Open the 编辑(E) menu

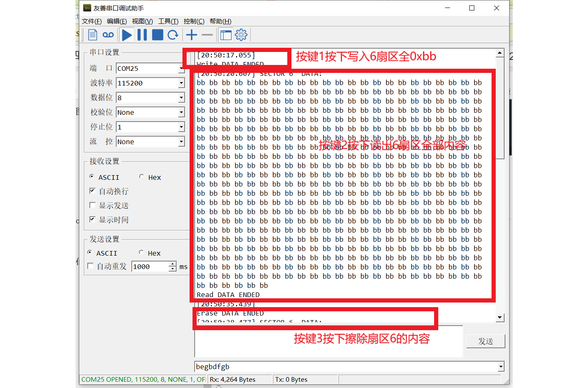pyautogui.click(x=117, y=21)
